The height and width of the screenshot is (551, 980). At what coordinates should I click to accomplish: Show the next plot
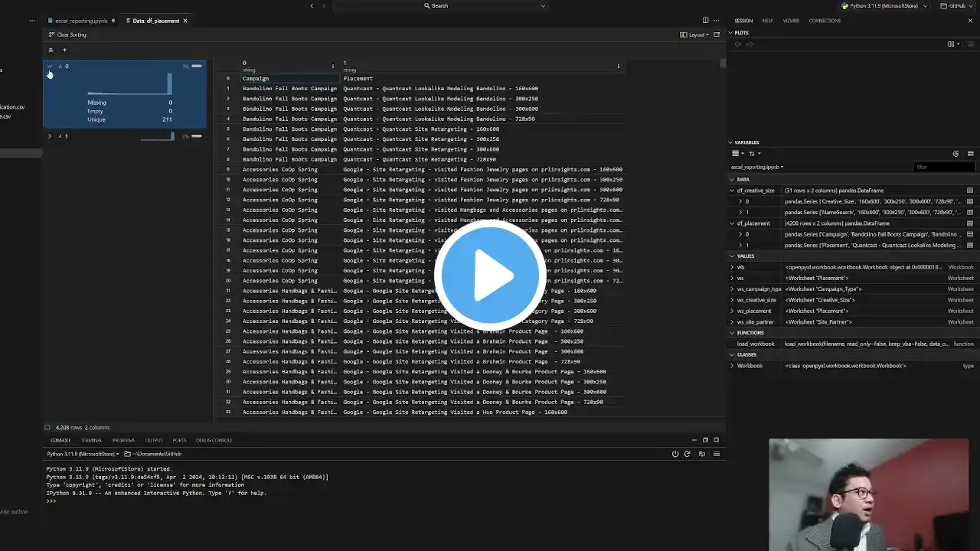(x=750, y=44)
